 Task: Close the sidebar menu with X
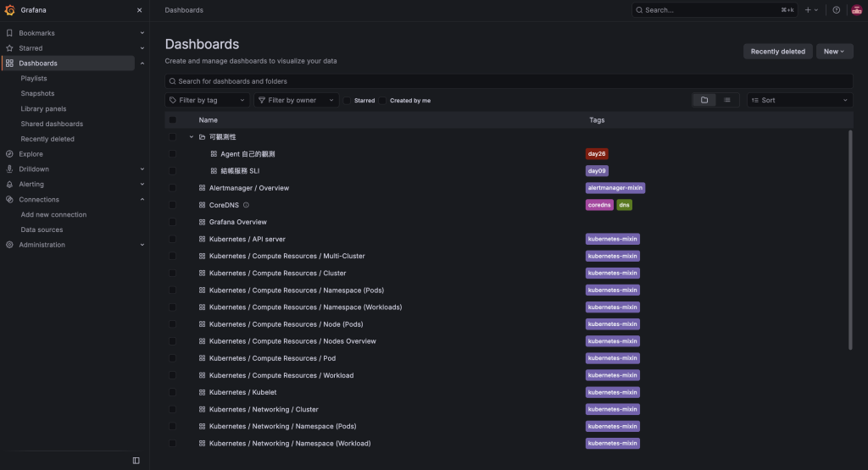(x=140, y=10)
